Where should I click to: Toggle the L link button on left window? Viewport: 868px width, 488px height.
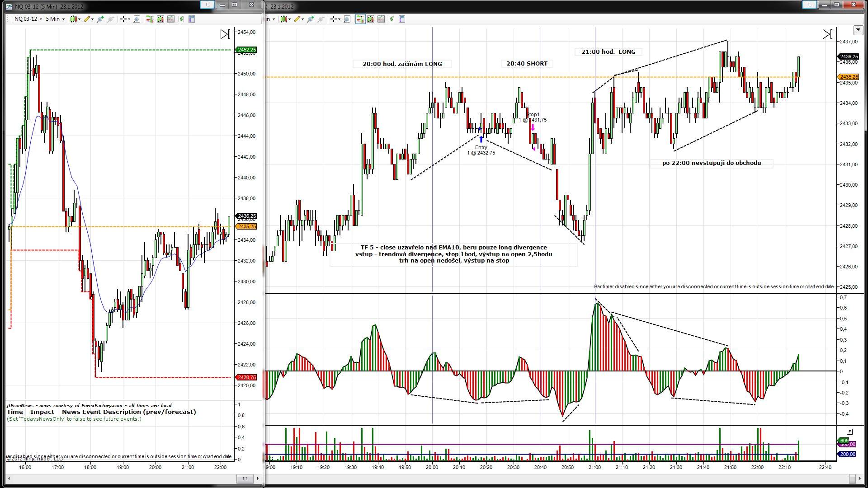point(207,5)
